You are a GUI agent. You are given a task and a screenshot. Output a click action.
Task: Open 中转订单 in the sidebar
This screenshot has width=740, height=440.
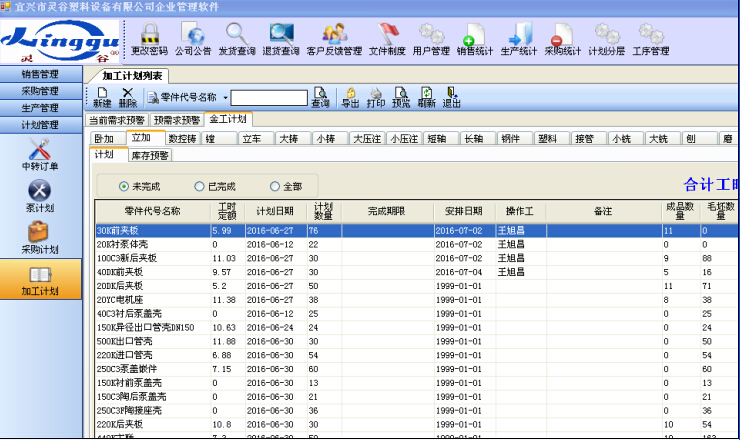(x=40, y=153)
